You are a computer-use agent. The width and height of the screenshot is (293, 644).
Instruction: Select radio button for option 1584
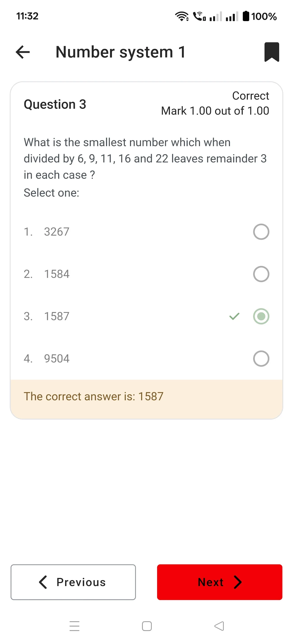261,274
